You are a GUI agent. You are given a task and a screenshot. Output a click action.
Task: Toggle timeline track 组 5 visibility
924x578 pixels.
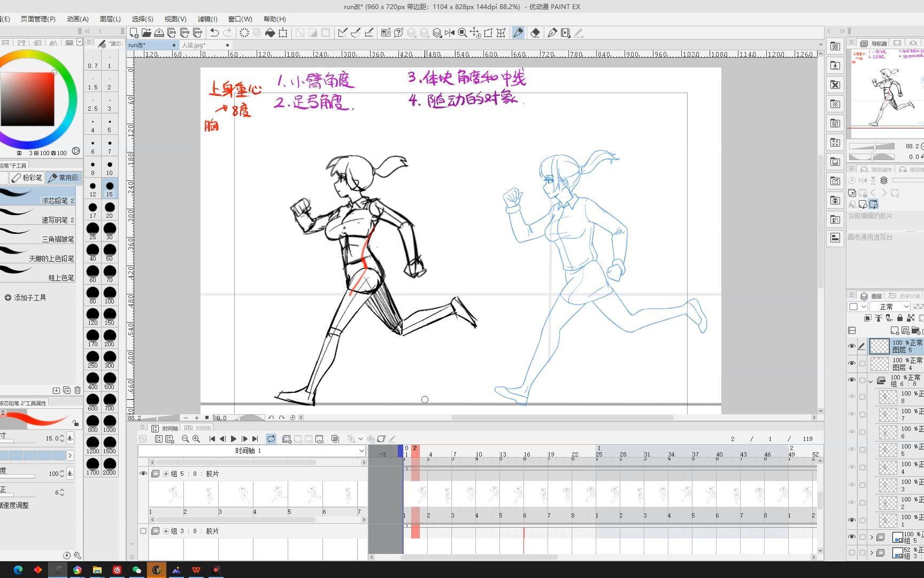click(143, 474)
